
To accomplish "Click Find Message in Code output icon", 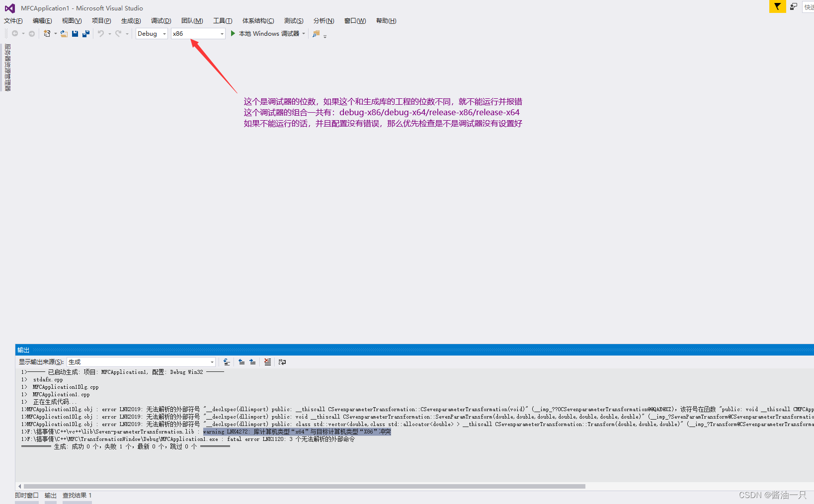I will pyautogui.click(x=227, y=362).
